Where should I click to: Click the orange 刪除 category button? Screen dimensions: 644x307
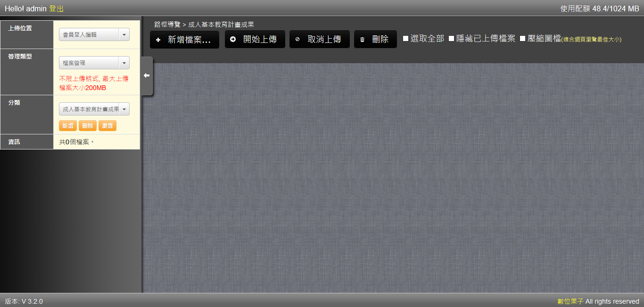point(88,126)
